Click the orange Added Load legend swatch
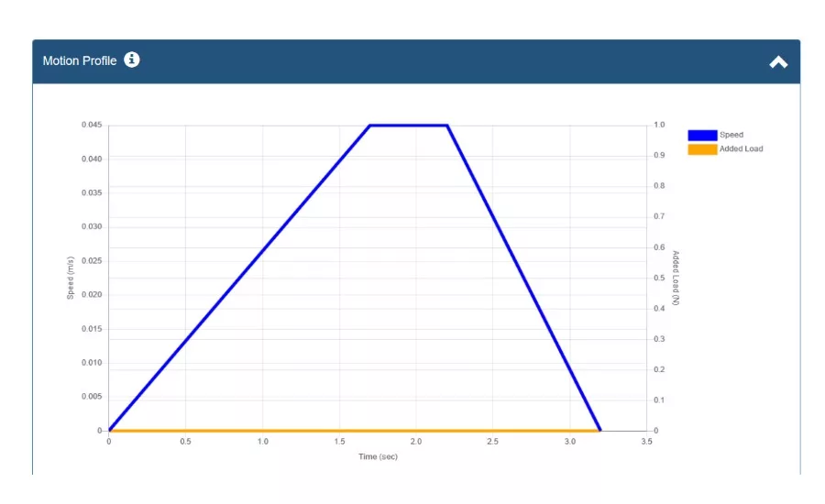 [x=702, y=148]
